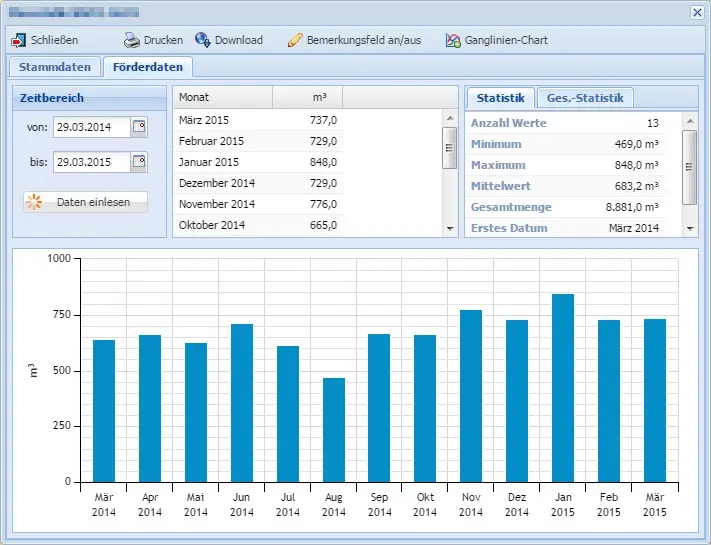Collapse the Zeitbereich panel header
Image resolution: width=711 pixels, height=545 pixels.
(x=89, y=98)
